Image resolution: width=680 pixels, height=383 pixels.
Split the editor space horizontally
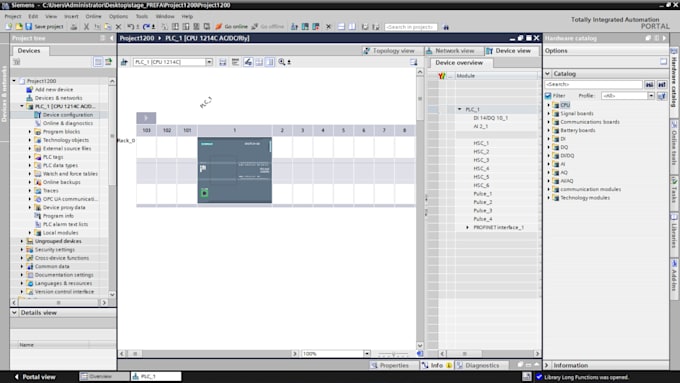point(341,27)
